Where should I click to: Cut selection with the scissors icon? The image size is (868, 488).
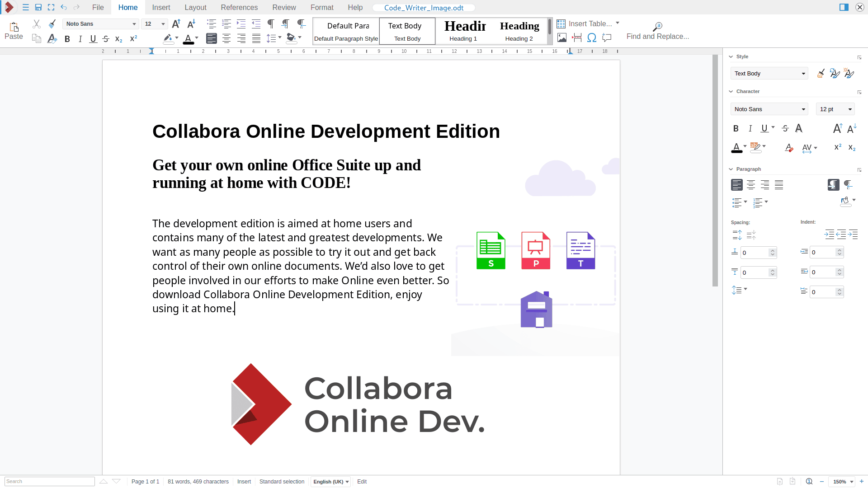37,24
